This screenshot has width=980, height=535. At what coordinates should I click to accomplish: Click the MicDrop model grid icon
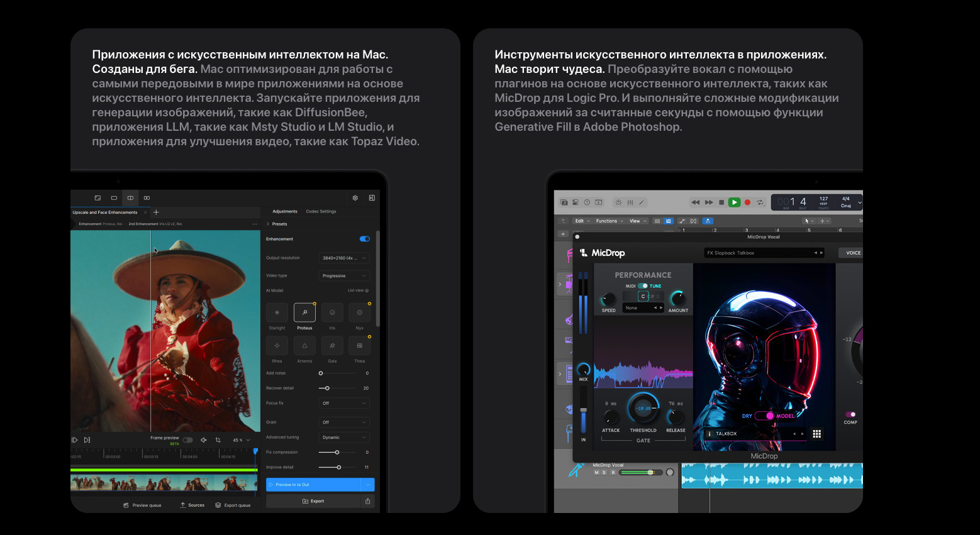816,434
